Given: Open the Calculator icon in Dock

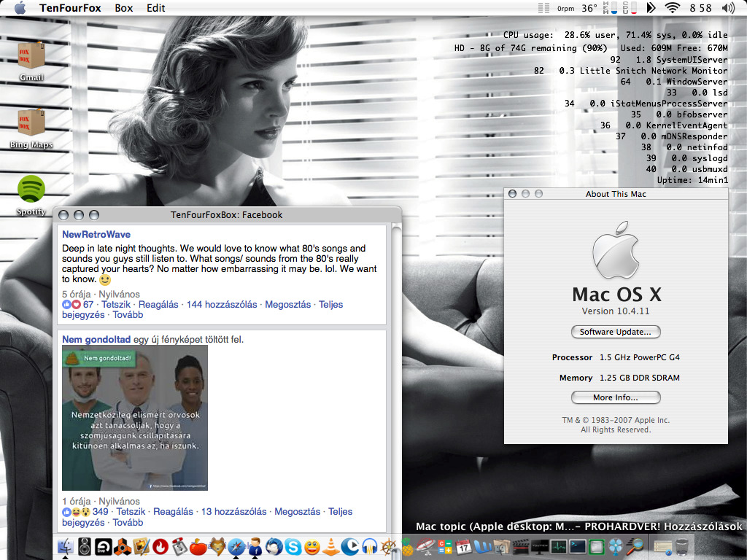Looking at the screenshot, I should pos(444,547).
